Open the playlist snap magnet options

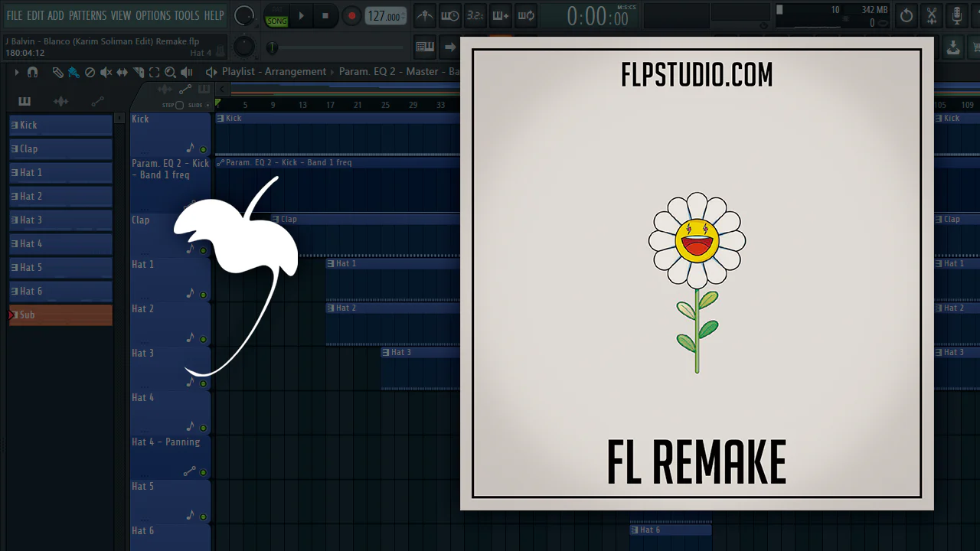[32, 72]
